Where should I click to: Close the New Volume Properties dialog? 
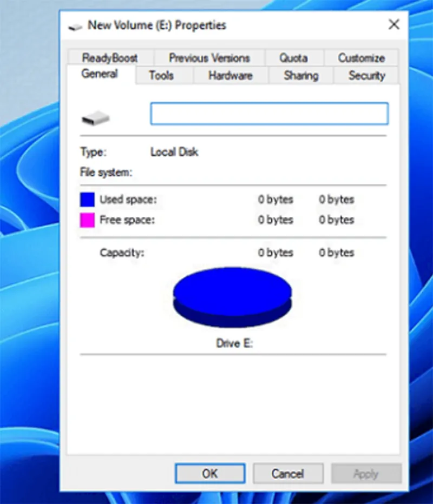(x=393, y=24)
